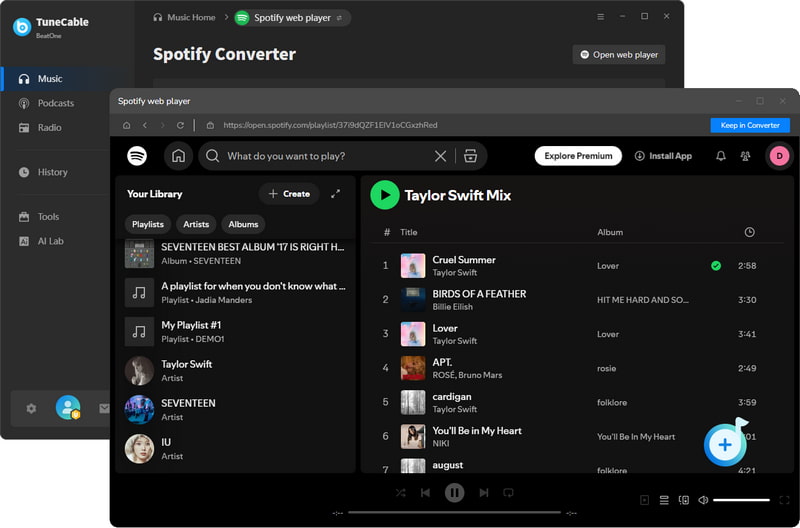Click the browse icon in search bar
This screenshot has height=528, width=800.
point(470,156)
